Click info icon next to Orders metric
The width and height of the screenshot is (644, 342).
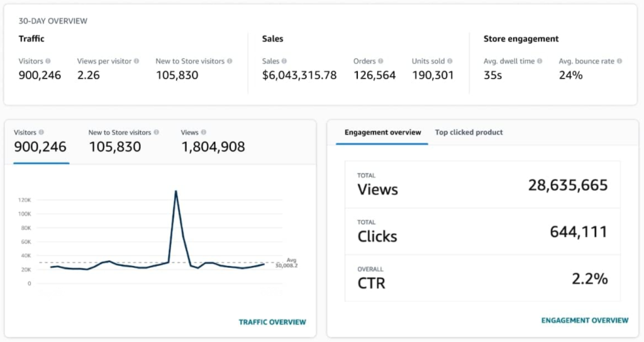[x=381, y=62]
